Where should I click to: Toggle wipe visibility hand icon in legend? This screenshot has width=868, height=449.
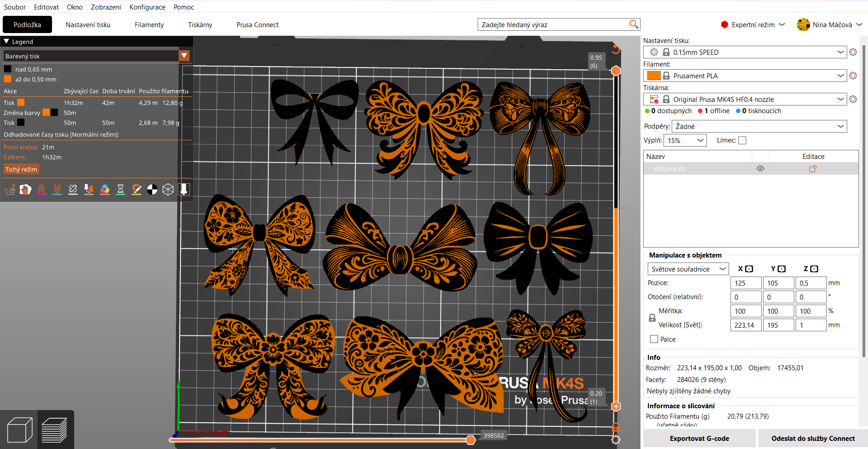25,190
